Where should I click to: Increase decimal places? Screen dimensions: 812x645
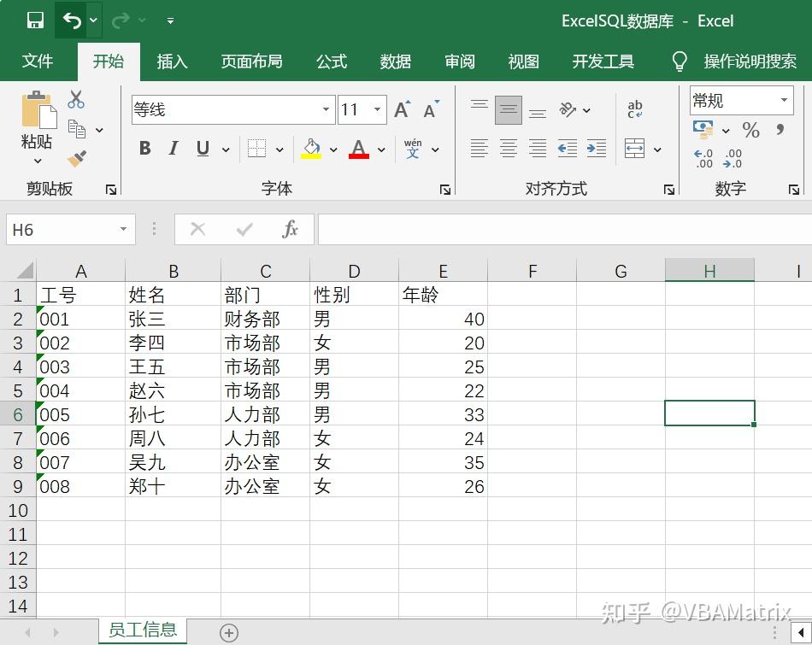point(703,158)
